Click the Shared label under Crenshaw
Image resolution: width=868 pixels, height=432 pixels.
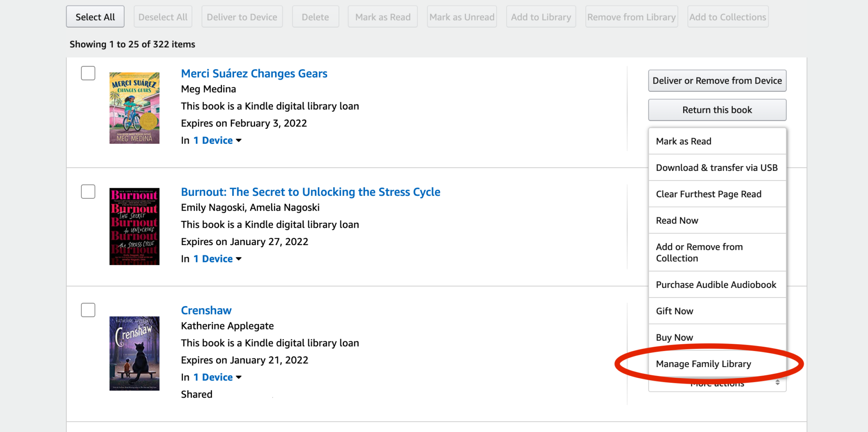tap(197, 394)
